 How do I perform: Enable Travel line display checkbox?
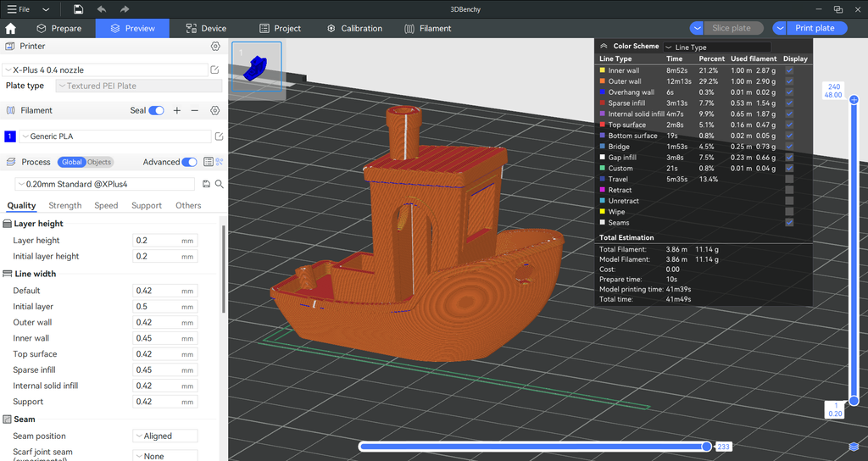[x=790, y=179]
